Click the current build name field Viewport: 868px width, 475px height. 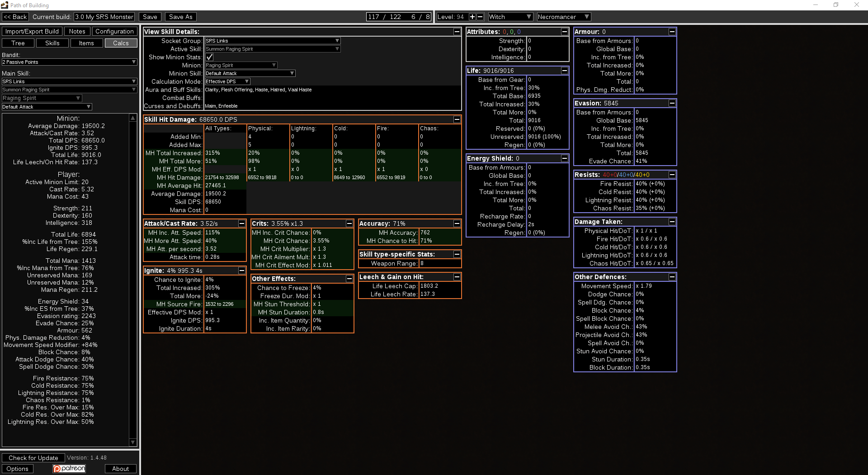click(x=104, y=17)
